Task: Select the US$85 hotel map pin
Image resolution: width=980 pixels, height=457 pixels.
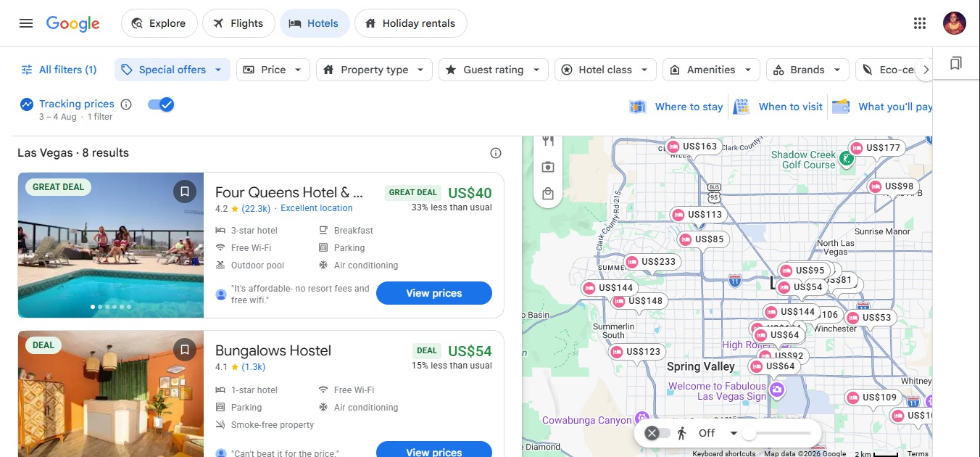Action: coord(702,239)
